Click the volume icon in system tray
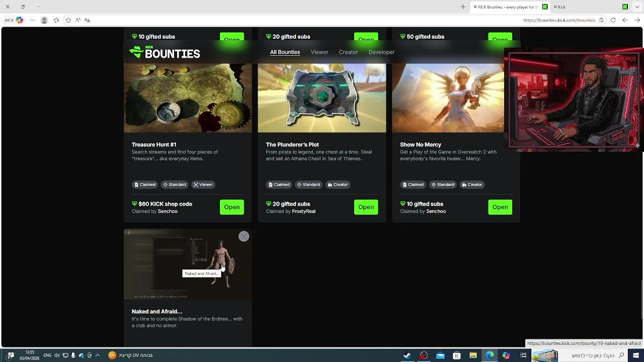Screen dimensions: 644x362 click(x=56, y=355)
